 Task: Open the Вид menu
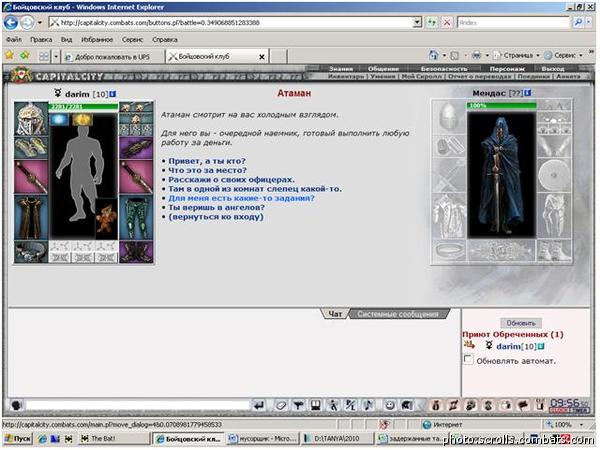[x=67, y=39]
